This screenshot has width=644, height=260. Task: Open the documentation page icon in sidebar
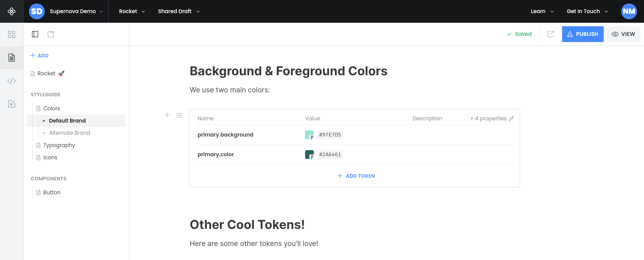point(11,57)
